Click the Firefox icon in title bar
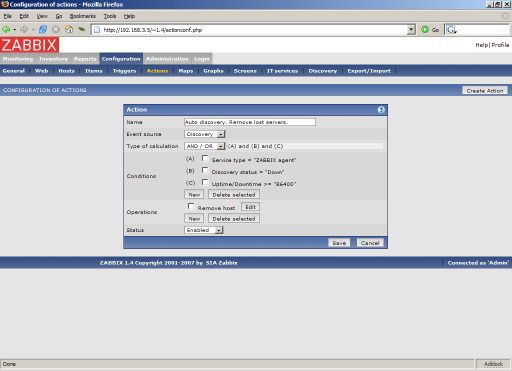This screenshot has height=371, width=512. click(x=5, y=4)
